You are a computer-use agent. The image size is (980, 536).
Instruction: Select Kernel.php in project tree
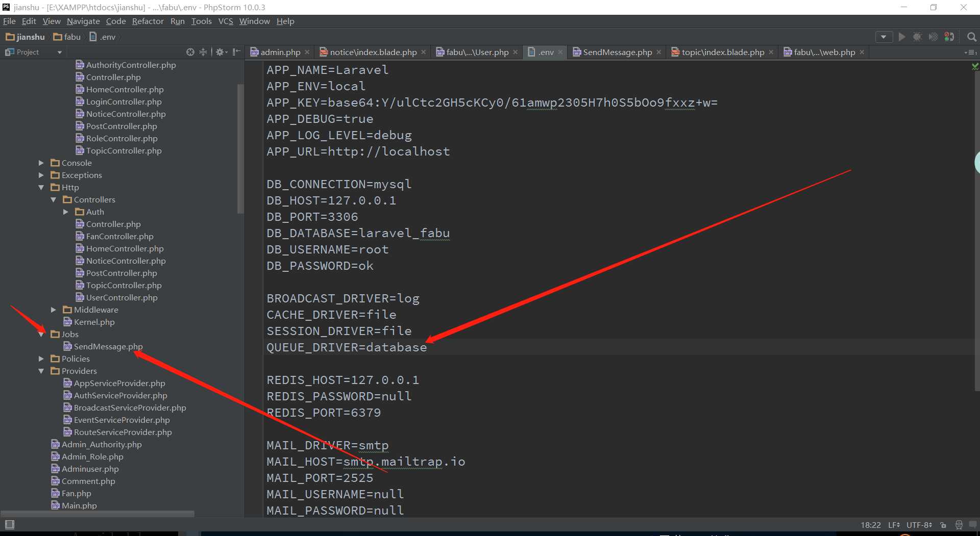[x=94, y=322]
